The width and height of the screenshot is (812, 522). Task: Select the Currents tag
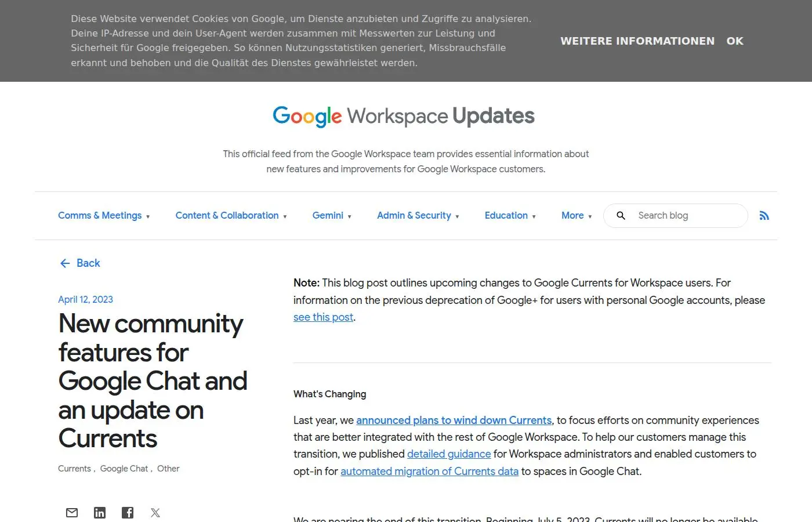[74, 469]
